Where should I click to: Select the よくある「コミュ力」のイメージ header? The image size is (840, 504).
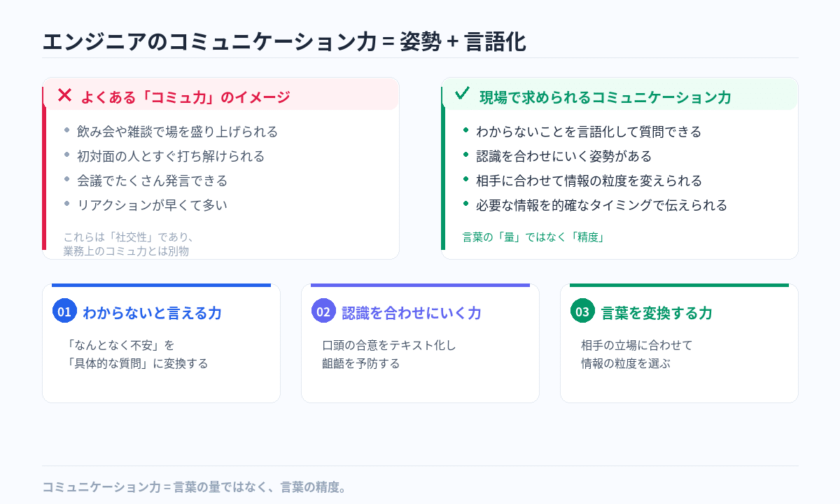185,97
